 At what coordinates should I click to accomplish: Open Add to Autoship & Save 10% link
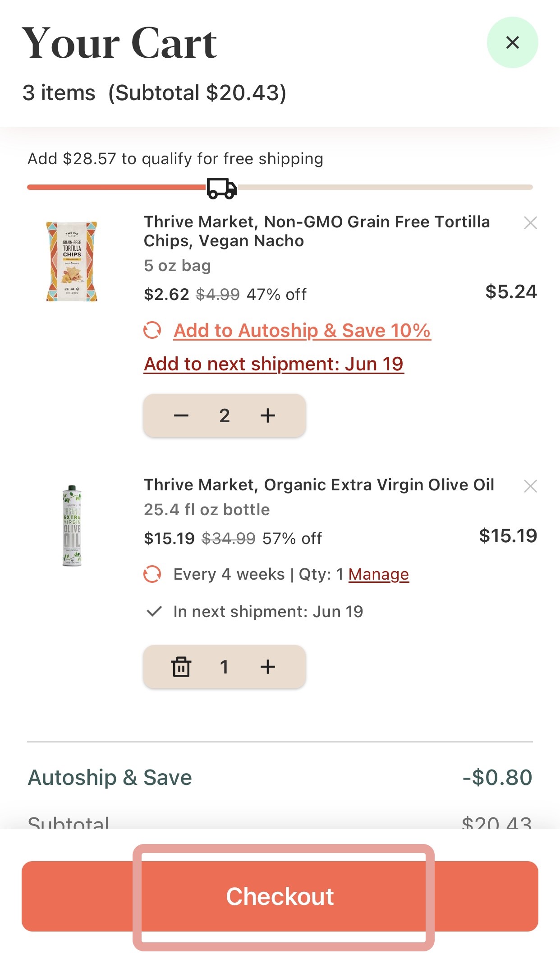[302, 330]
